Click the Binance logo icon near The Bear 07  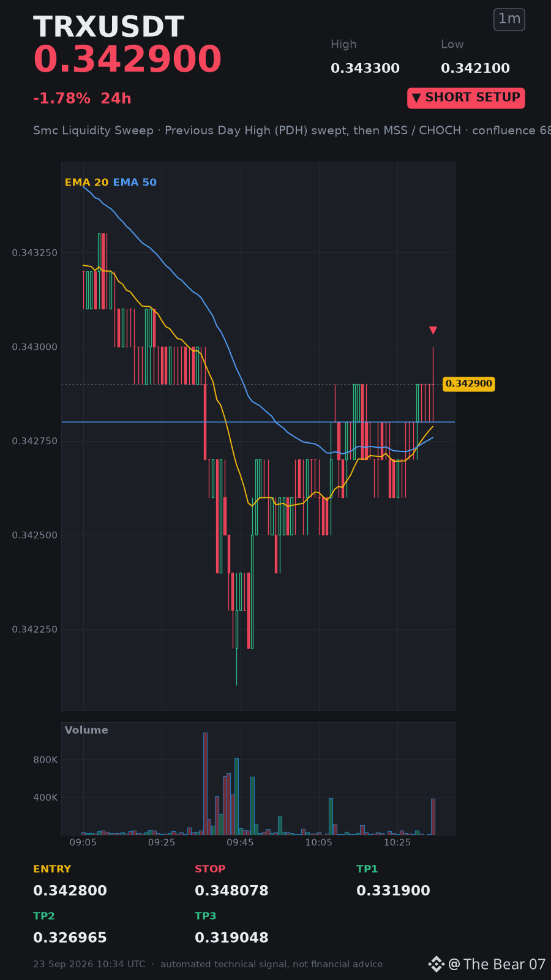click(x=436, y=964)
